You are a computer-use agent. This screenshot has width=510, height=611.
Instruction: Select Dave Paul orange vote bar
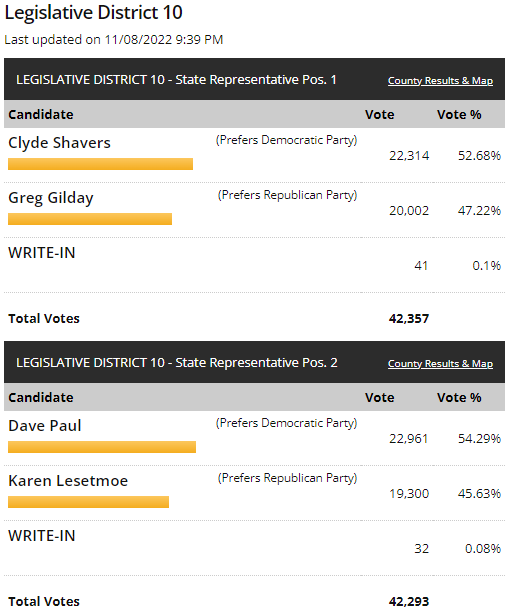(x=102, y=447)
